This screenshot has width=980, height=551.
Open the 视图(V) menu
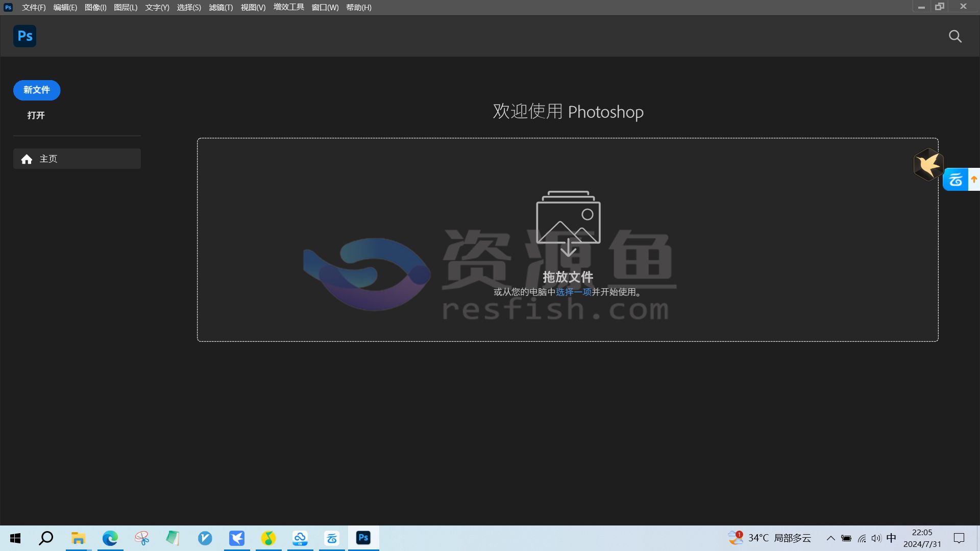pos(253,8)
